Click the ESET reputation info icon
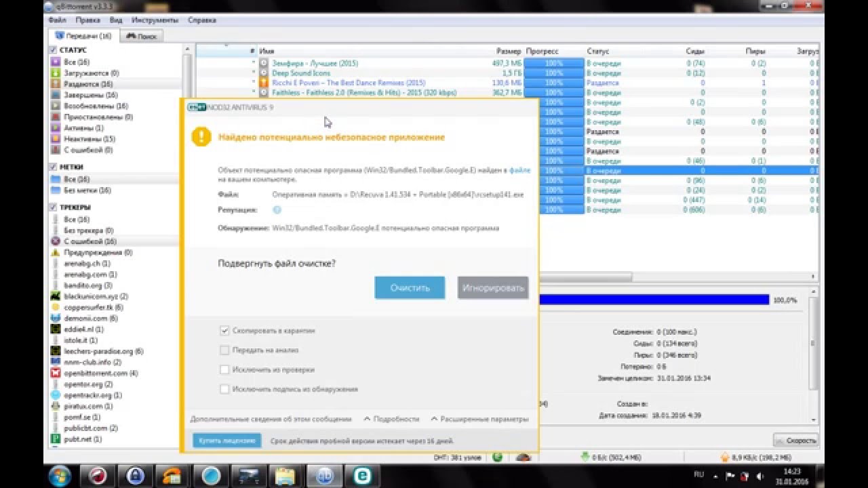 point(277,211)
